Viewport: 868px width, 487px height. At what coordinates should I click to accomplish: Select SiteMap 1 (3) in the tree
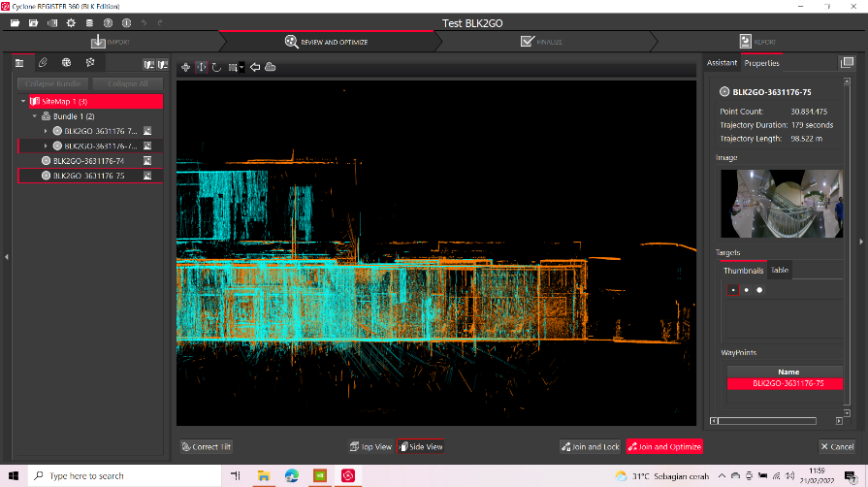96,102
